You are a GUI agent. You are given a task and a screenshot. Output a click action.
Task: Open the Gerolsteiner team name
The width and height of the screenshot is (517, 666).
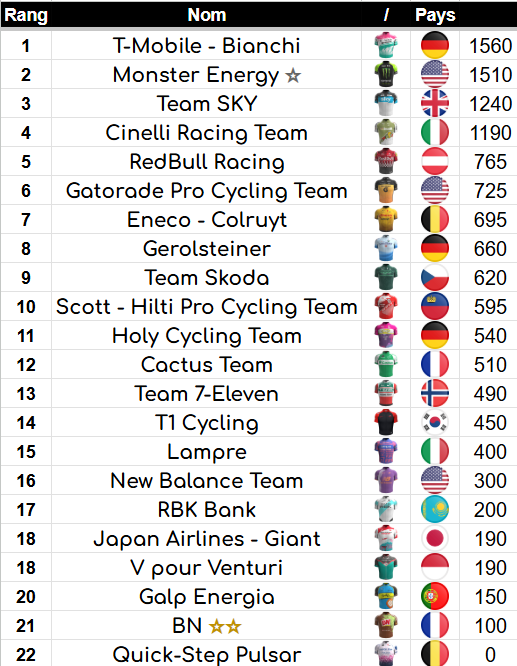tap(206, 248)
